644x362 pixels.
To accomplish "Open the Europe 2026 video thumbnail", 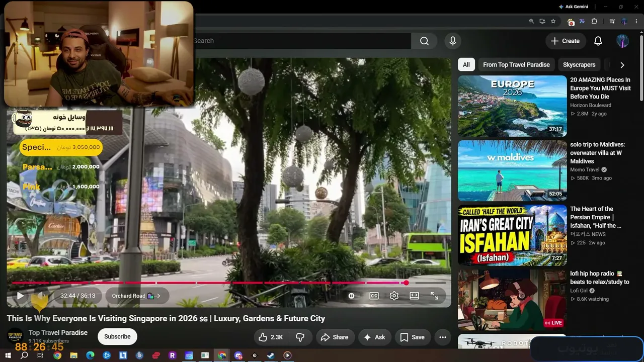I will (x=512, y=106).
